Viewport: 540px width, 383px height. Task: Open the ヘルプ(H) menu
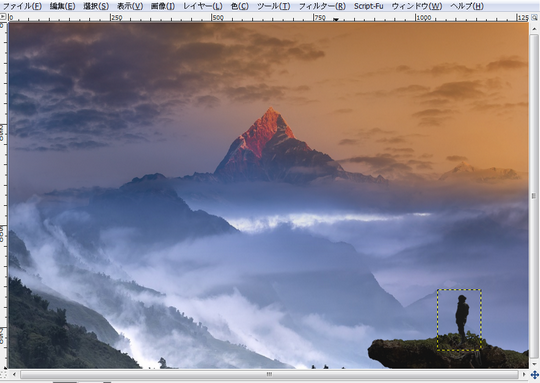[x=467, y=6]
